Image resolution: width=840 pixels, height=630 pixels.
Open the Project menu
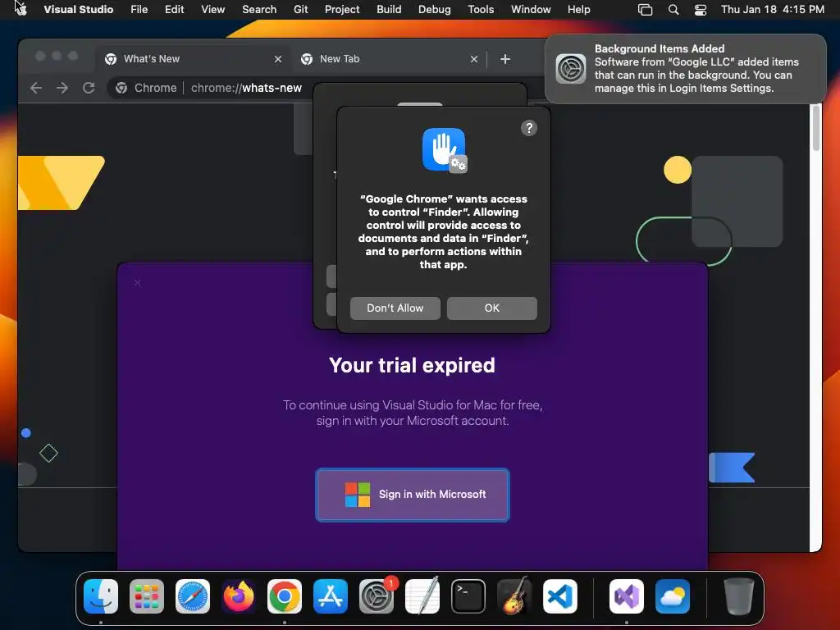[x=342, y=10]
